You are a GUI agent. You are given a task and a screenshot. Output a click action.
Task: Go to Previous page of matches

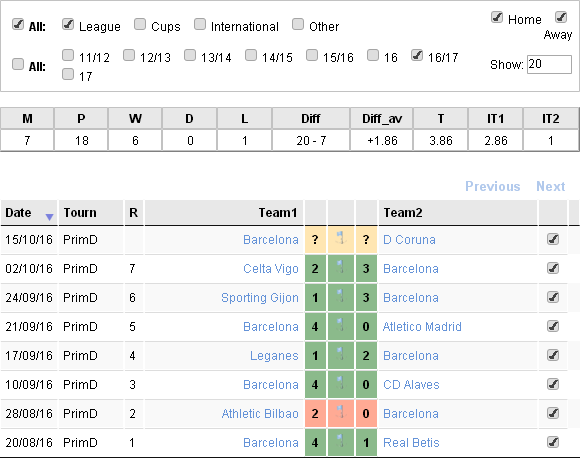[493, 186]
